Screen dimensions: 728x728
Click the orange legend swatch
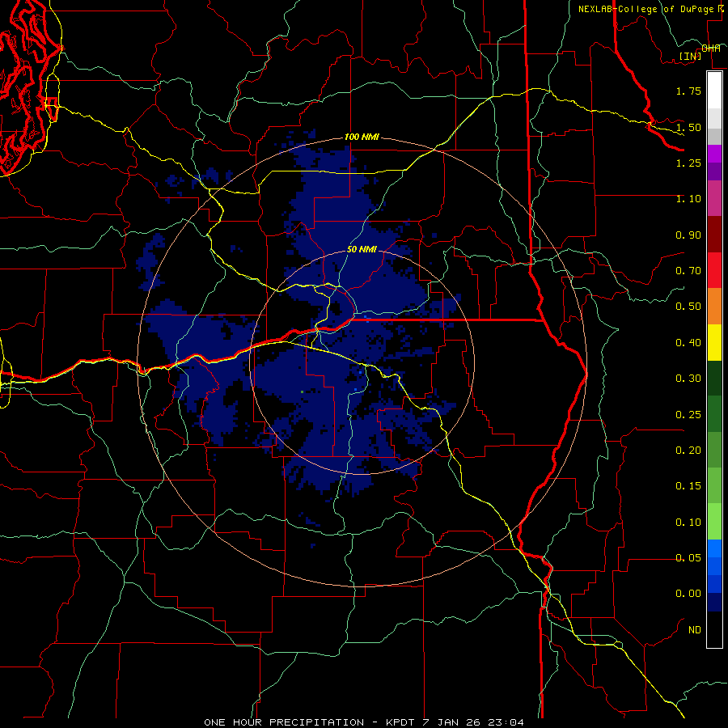(x=714, y=306)
